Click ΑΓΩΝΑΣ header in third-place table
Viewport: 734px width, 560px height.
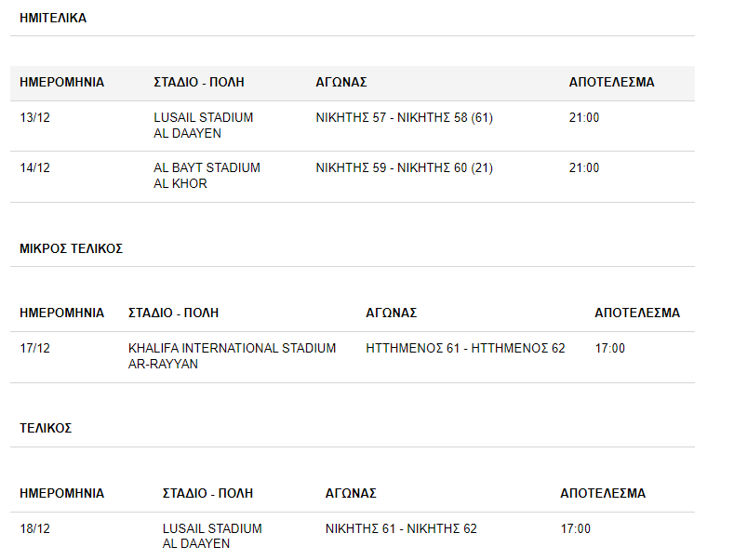pyautogui.click(x=392, y=313)
